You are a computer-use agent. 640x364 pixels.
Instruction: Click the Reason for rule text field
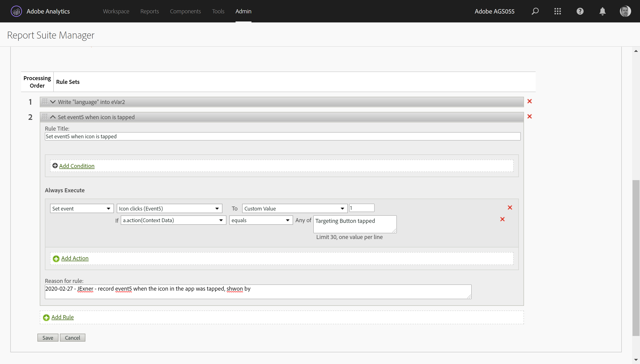[258, 292]
